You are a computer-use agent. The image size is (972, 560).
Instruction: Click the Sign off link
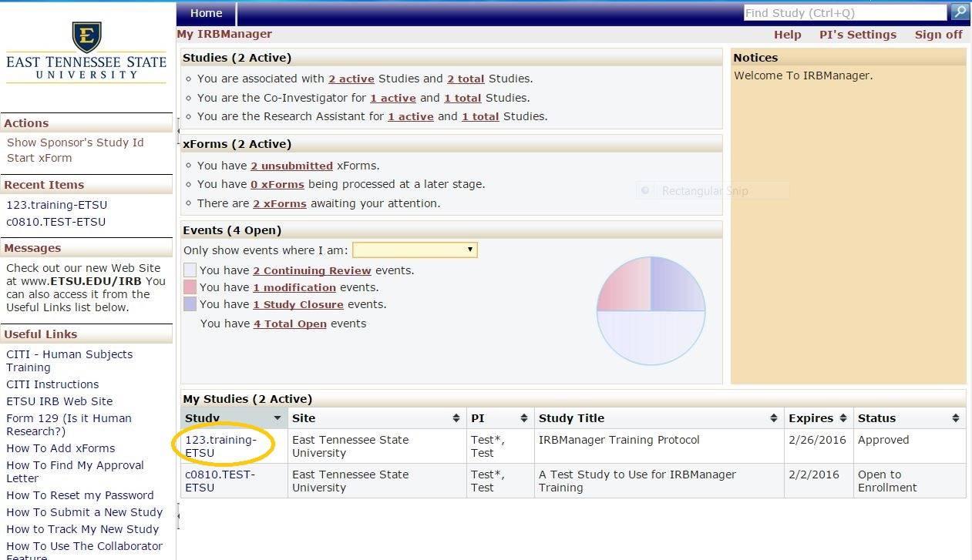pos(938,35)
